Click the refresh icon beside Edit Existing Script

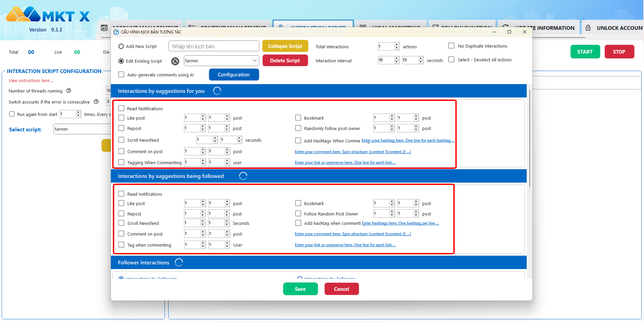pos(175,61)
